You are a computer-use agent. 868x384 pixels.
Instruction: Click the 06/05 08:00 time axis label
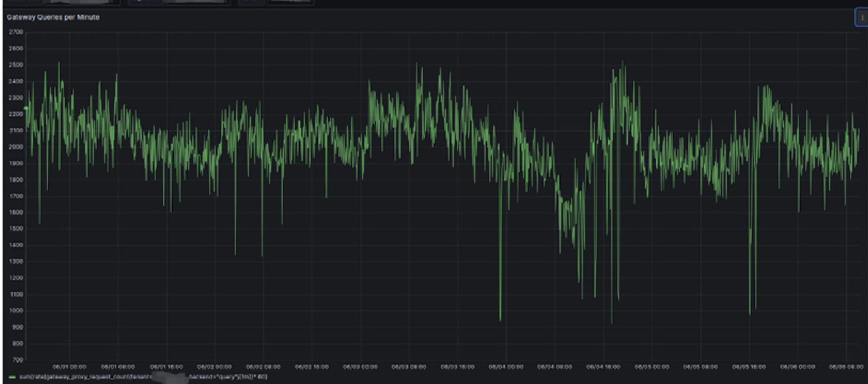700,367
